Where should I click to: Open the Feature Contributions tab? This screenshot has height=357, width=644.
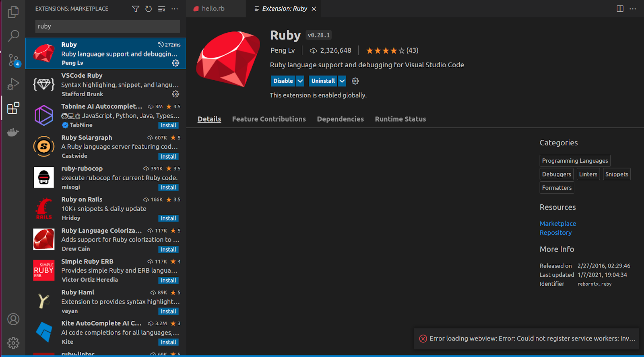pos(269,119)
